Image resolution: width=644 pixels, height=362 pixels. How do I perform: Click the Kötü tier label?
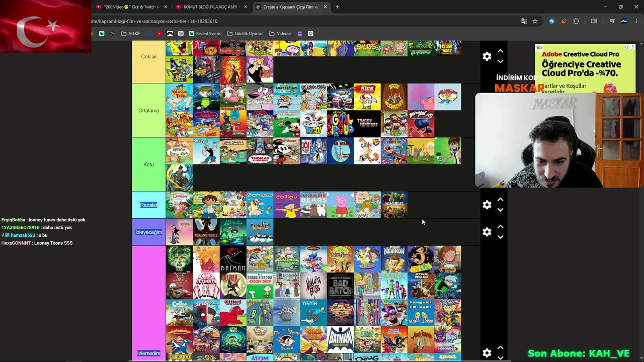coord(148,164)
